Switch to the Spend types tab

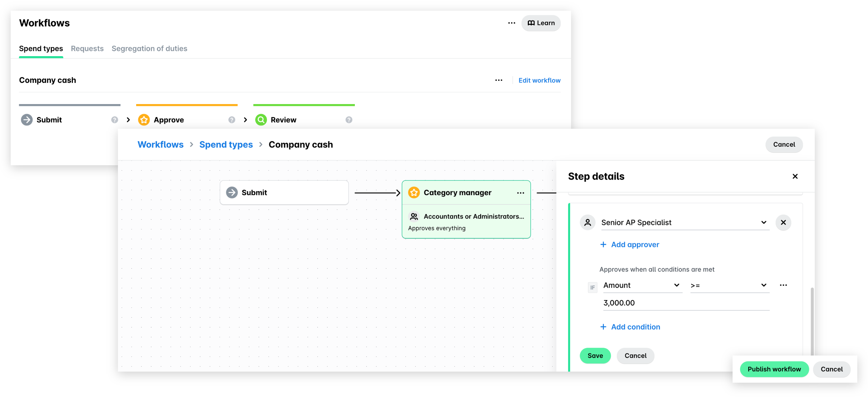[41, 48]
